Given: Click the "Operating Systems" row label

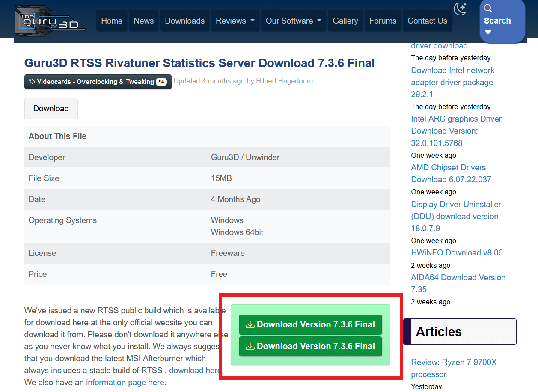Looking at the screenshot, I should click(x=62, y=220).
